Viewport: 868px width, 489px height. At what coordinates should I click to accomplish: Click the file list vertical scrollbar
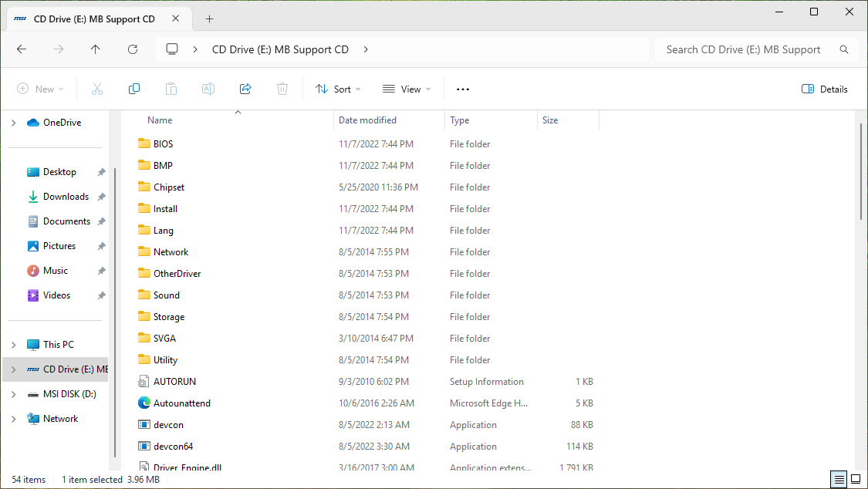coord(861,171)
